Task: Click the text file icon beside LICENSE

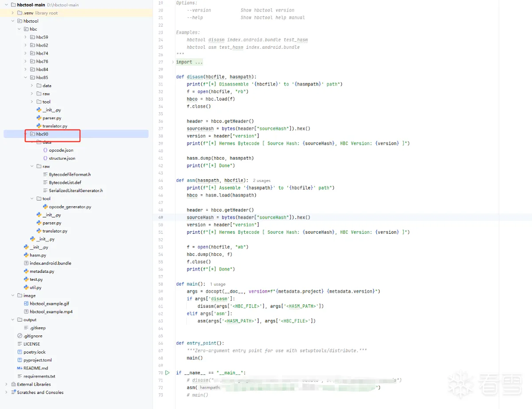Action: coord(20,344)
